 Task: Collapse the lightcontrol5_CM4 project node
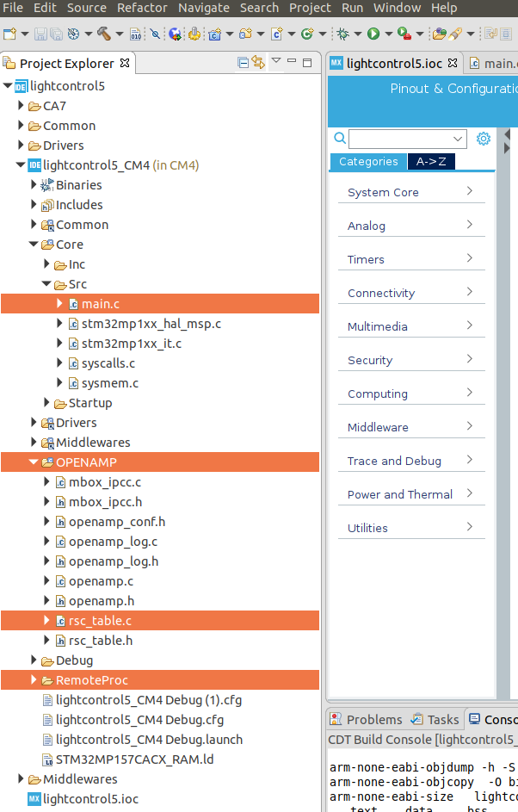click(21, 165)
